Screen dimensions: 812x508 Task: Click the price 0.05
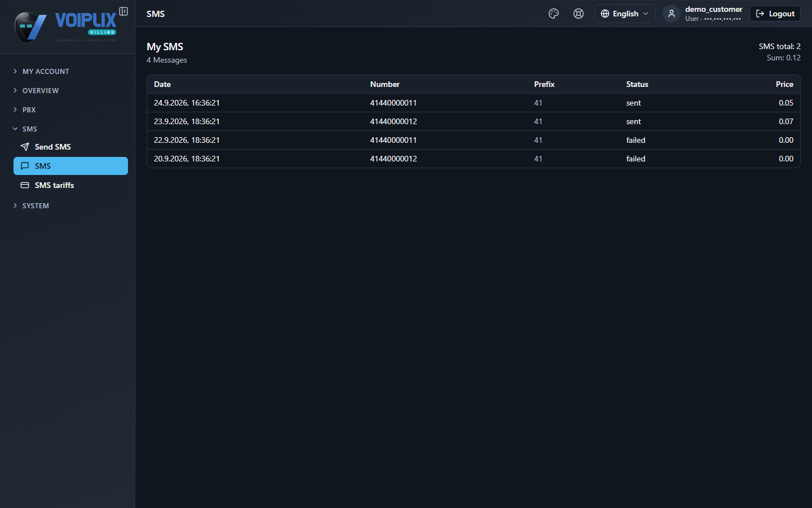point(786,103)
